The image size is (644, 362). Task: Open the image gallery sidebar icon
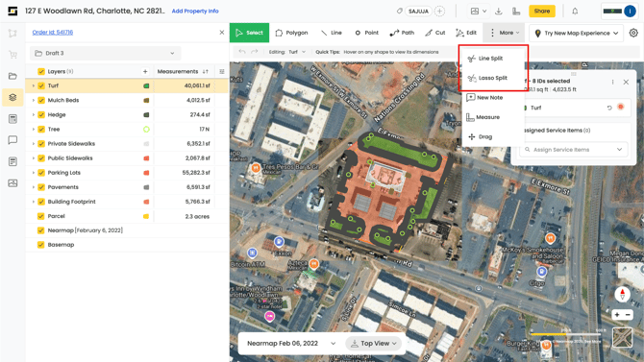coord(12,183)
